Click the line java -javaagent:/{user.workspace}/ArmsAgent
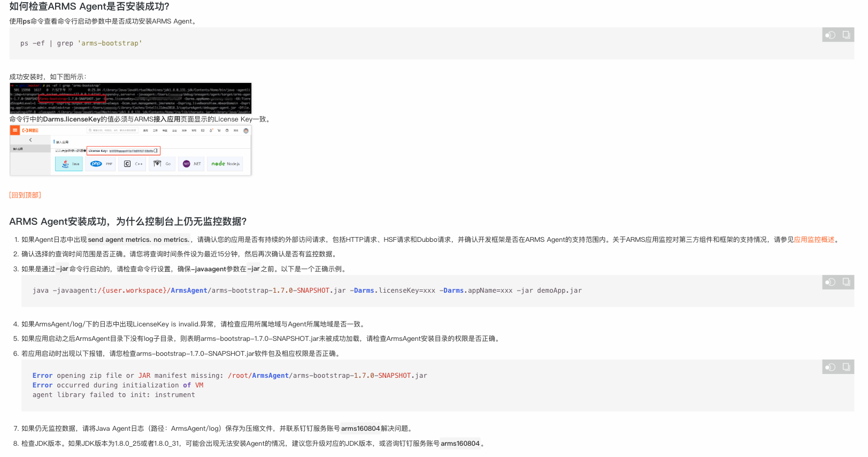868x457 pixels. coord(307,291)
